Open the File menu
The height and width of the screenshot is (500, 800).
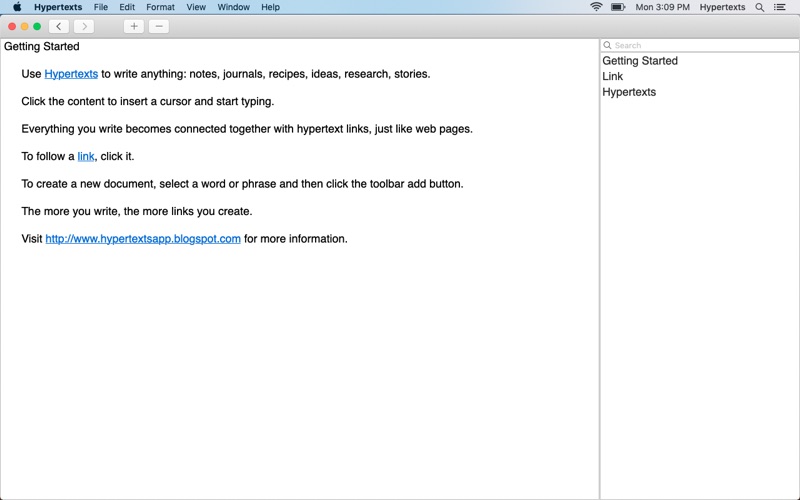(101, 7)
